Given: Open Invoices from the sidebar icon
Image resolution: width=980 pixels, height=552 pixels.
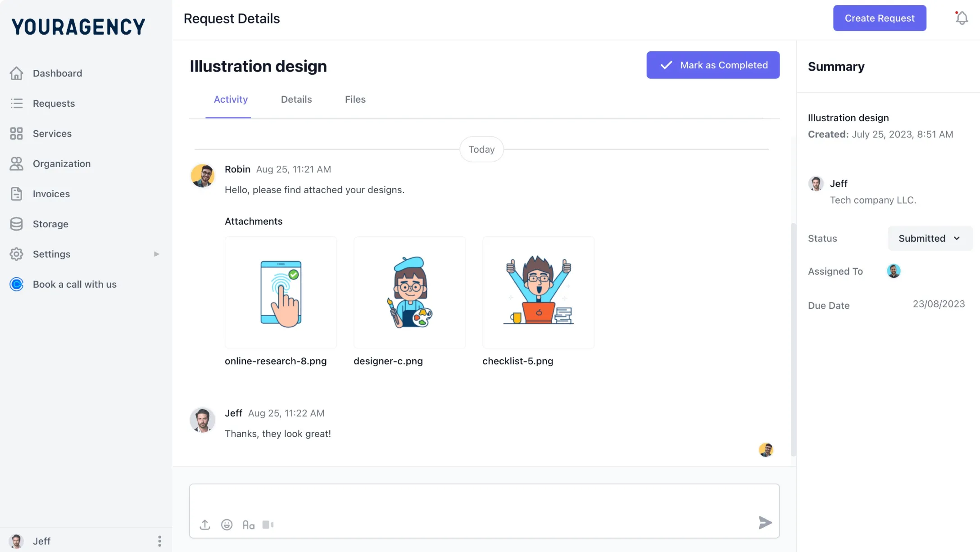Looking at the screenshot, I should coord(17,194).
